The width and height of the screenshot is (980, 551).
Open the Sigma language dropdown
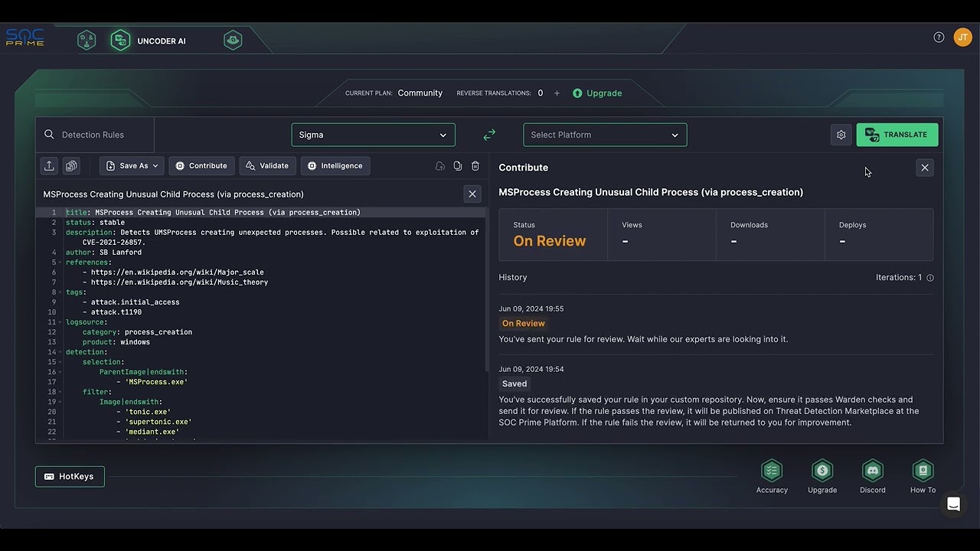coord(373,135)
